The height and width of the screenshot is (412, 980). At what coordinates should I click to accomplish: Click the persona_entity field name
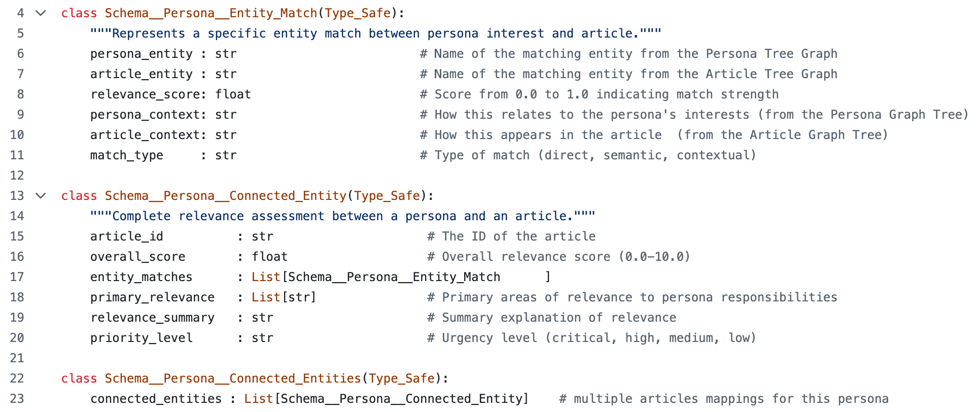[142, 54]
